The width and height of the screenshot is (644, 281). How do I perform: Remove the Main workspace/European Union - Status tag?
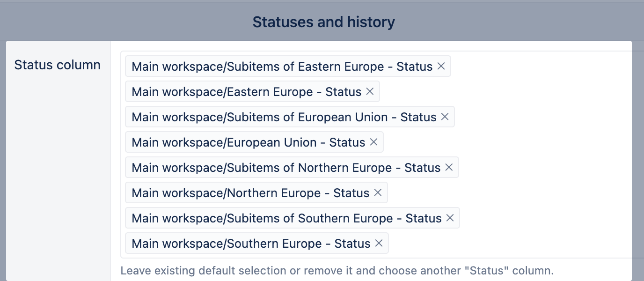(373, 142)
